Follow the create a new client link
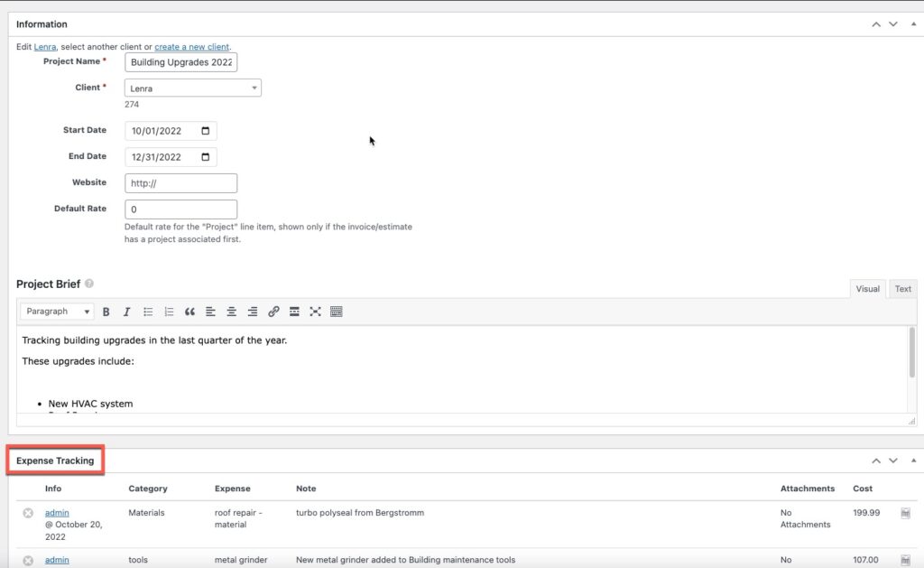Image resolution: width=924 pixels, height=568 pixels. coord(190,46)
